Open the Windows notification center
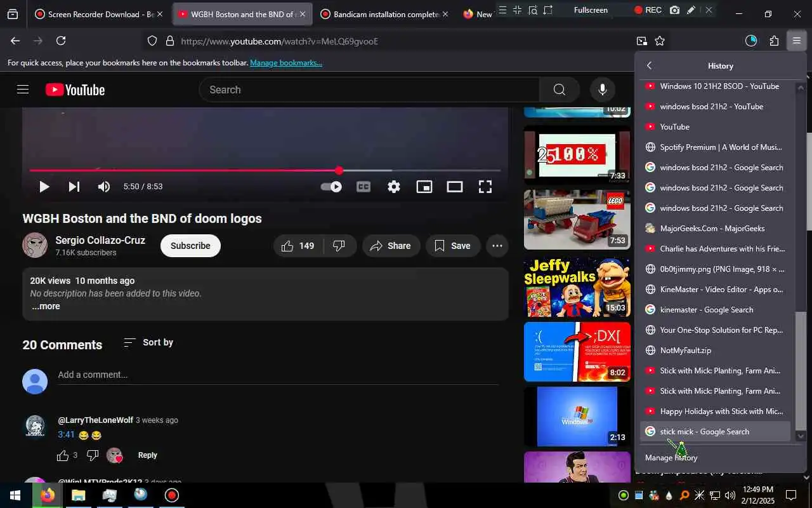This screenshot has width=812, height=508. click(791, 495)
